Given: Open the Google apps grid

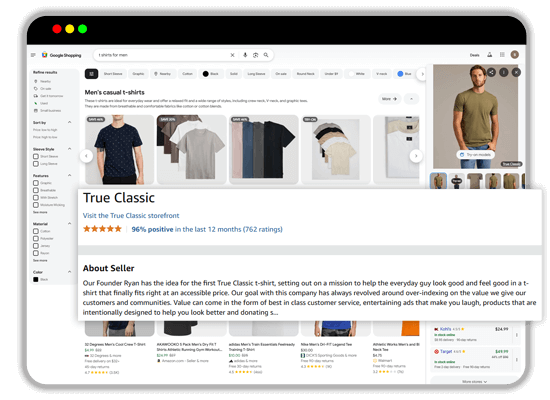Looking at the screenshot, I should tap(502, 55).
